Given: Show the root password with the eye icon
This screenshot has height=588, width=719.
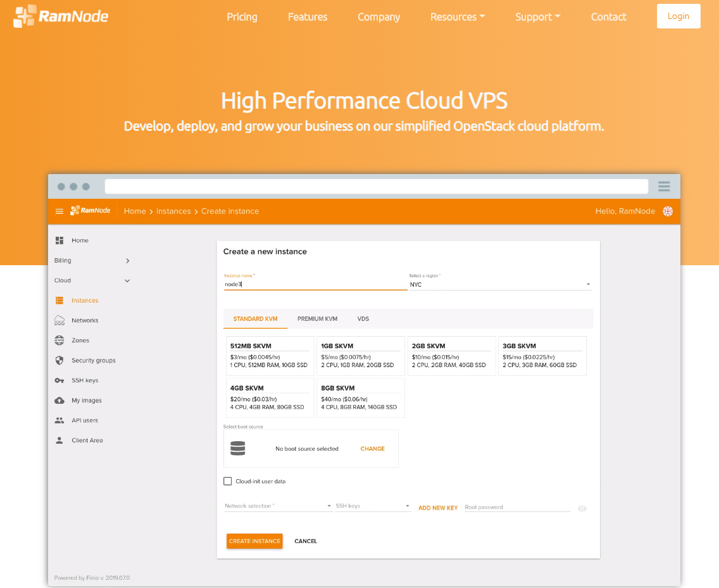Looking at the screenshot, I should point(582,508).
